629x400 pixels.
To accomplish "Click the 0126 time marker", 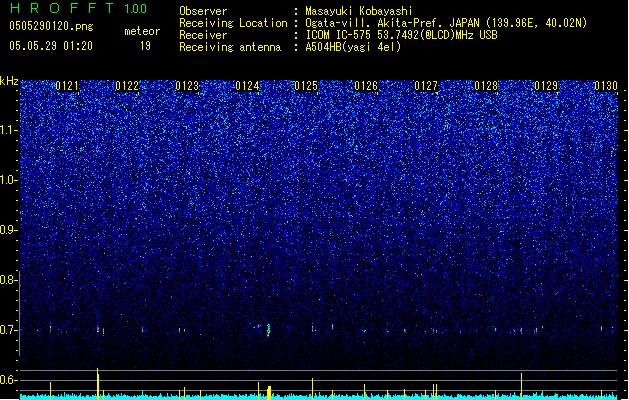I will [x=366, y=86].
